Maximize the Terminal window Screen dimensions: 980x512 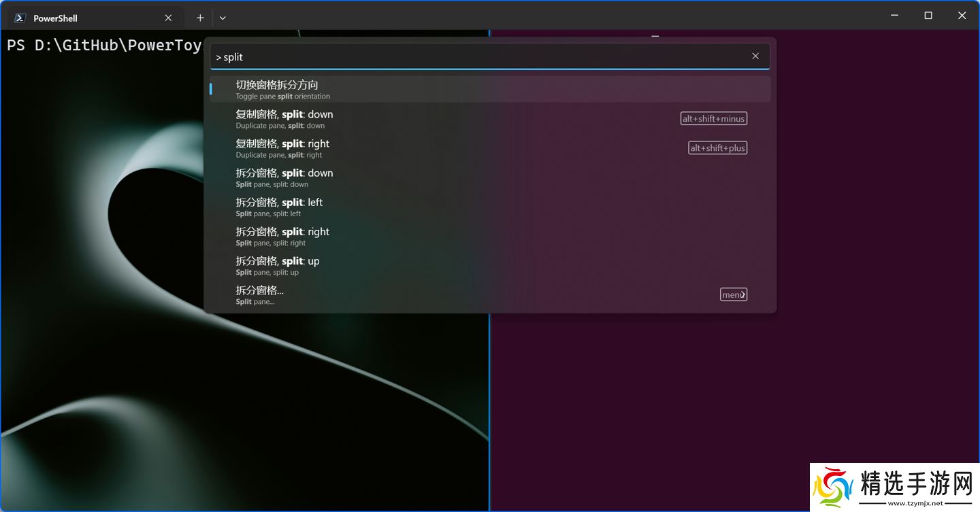coord(928,16)
